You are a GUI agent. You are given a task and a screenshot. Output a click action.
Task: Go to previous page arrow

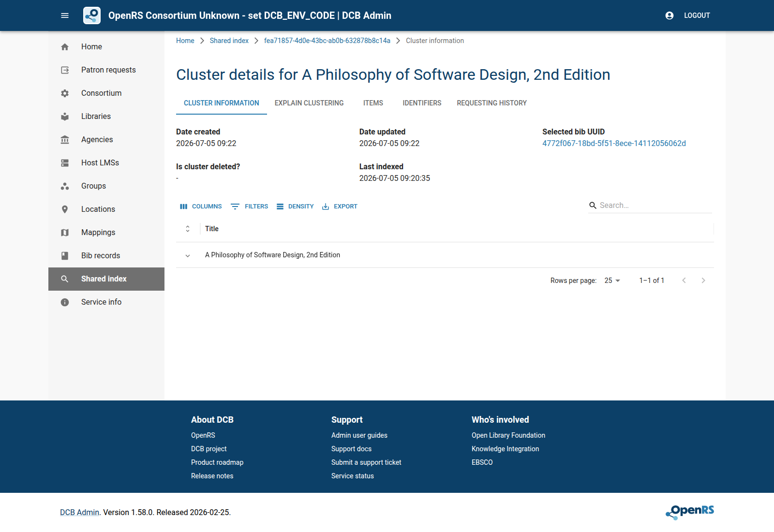684,281
